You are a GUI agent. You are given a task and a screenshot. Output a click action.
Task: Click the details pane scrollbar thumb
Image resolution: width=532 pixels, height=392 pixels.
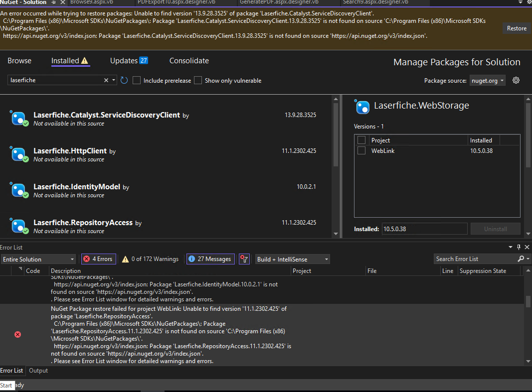pyautogui.click(x=529, y=135)
